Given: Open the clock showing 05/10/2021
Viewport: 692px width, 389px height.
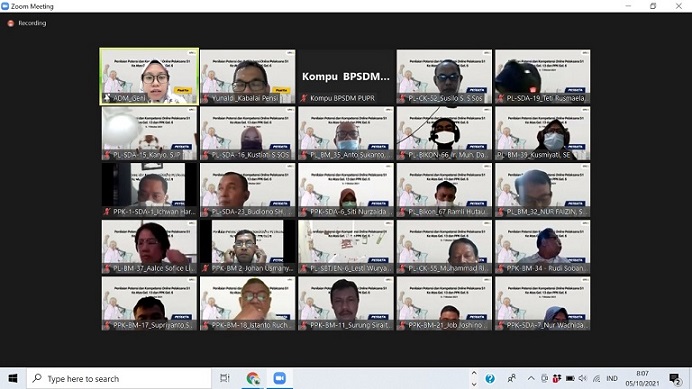Looking at the screenshot, I should coord(642,378).
